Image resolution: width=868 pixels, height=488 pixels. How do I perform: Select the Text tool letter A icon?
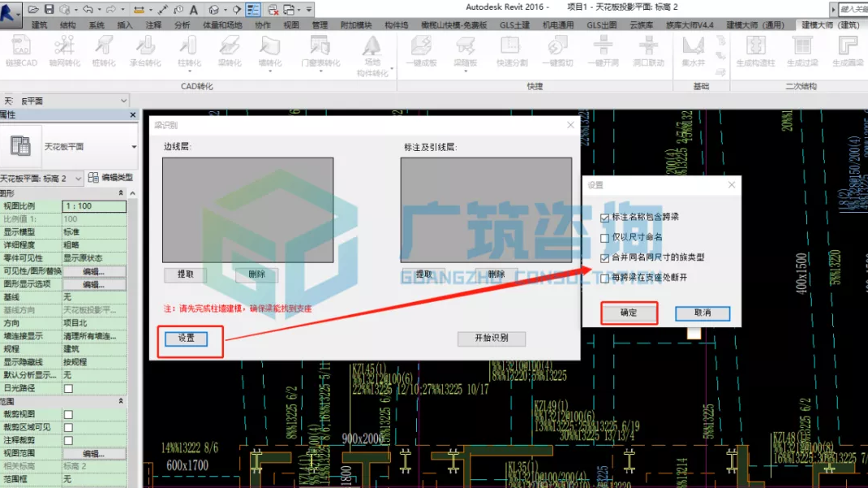tap(194, 10)
